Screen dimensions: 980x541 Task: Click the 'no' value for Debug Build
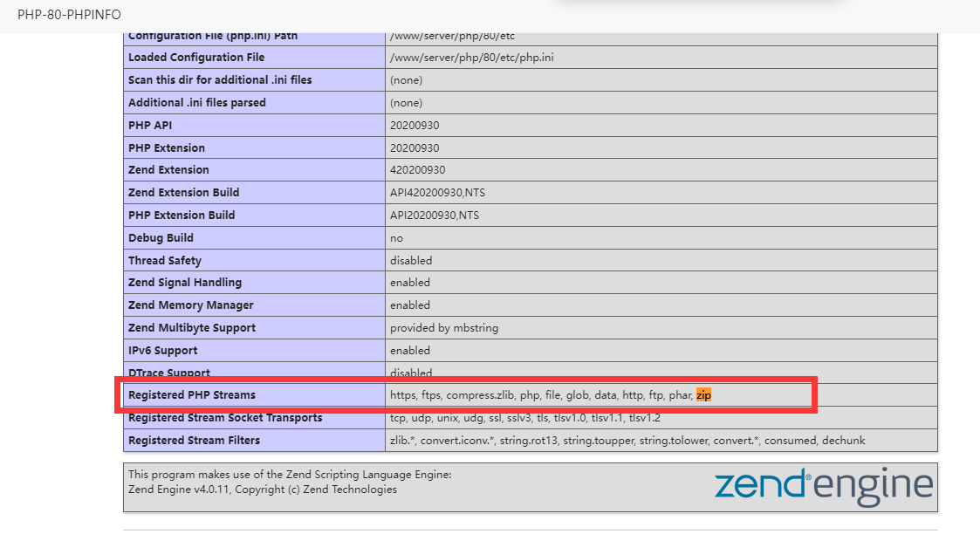coord(396,238)
